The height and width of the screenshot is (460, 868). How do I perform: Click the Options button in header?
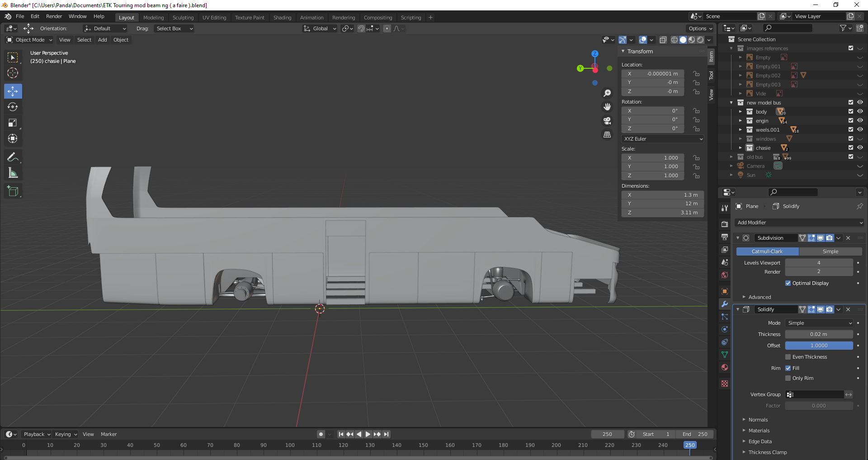click(x=700, y=28)
